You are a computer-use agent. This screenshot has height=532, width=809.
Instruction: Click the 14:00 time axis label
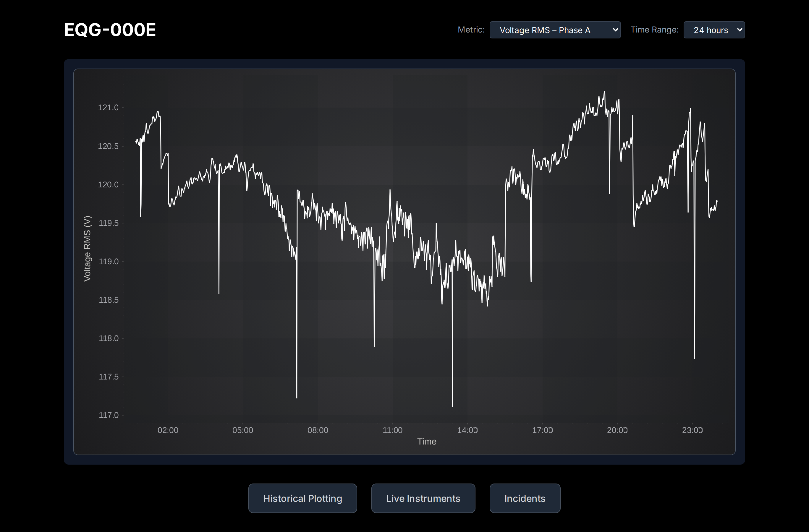click(467, 430)
